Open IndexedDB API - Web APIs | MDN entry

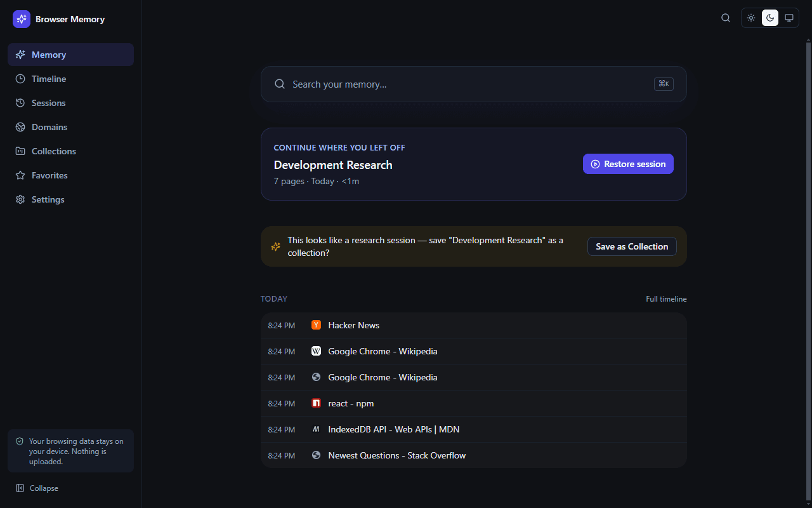click(x=474, y=429)
